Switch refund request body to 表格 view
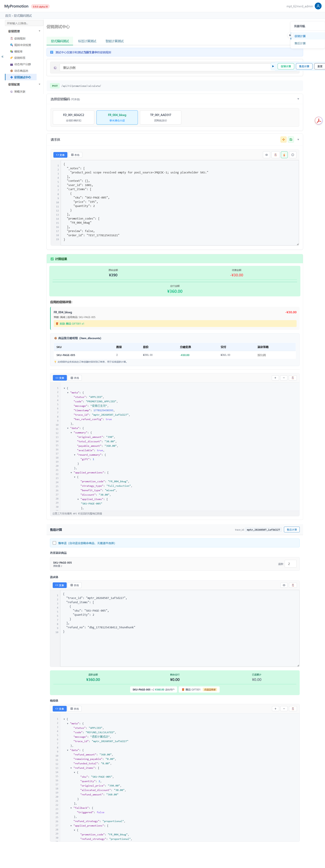The image size is (325, 868). [x=75, y=585]
